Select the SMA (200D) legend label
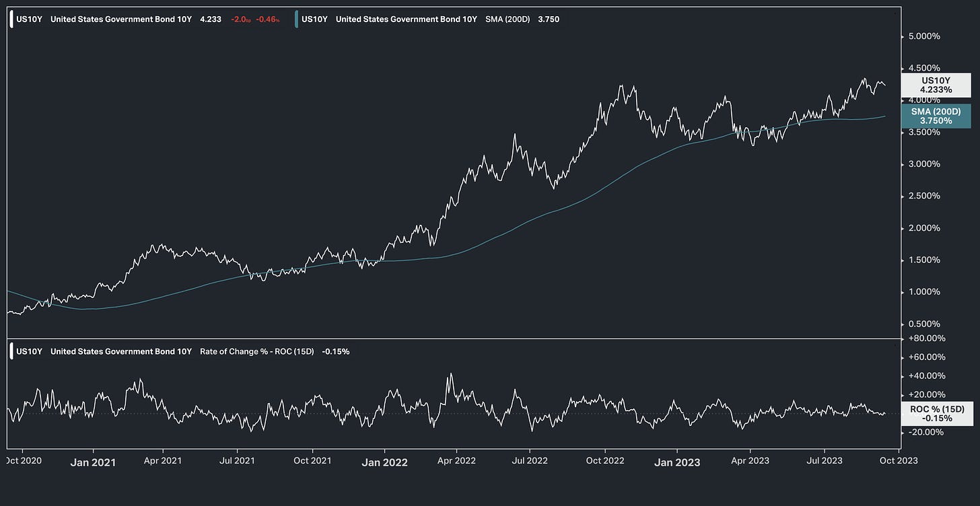Screen dimensions: 980x506 508,20
